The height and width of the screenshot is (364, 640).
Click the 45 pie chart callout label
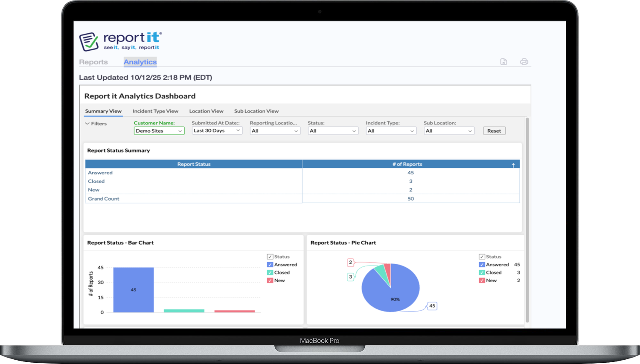pyautogui.click(x=432, y=306)
